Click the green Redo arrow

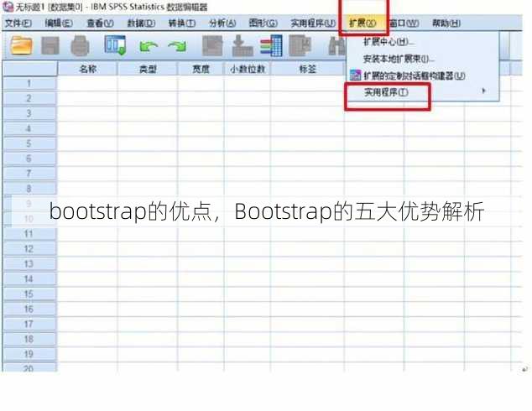177,46
